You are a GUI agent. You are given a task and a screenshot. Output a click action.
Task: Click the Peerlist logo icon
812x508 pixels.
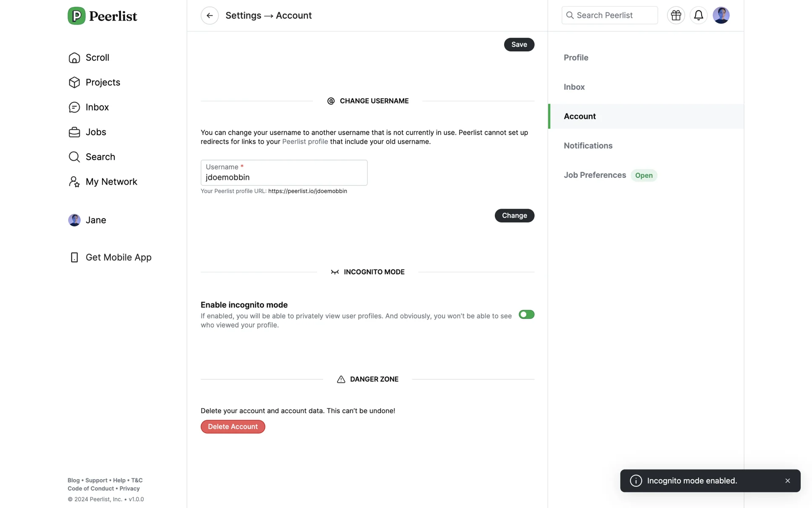(x=77, y=16)
